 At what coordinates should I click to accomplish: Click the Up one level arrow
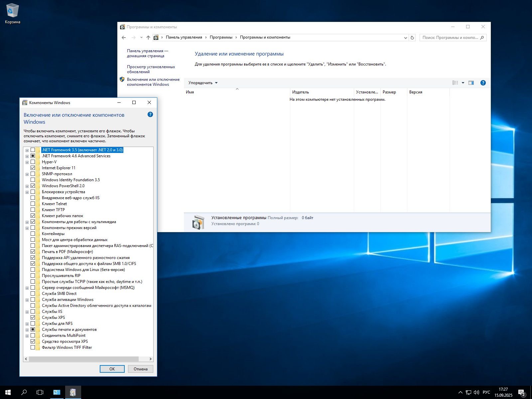point(148,38)
